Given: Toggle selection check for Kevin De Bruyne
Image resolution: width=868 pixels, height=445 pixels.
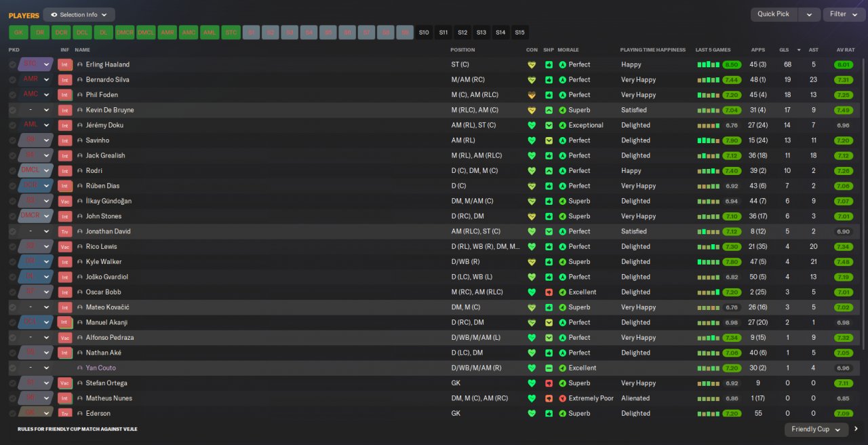Looking at the screenshot, I should [12, 110].
